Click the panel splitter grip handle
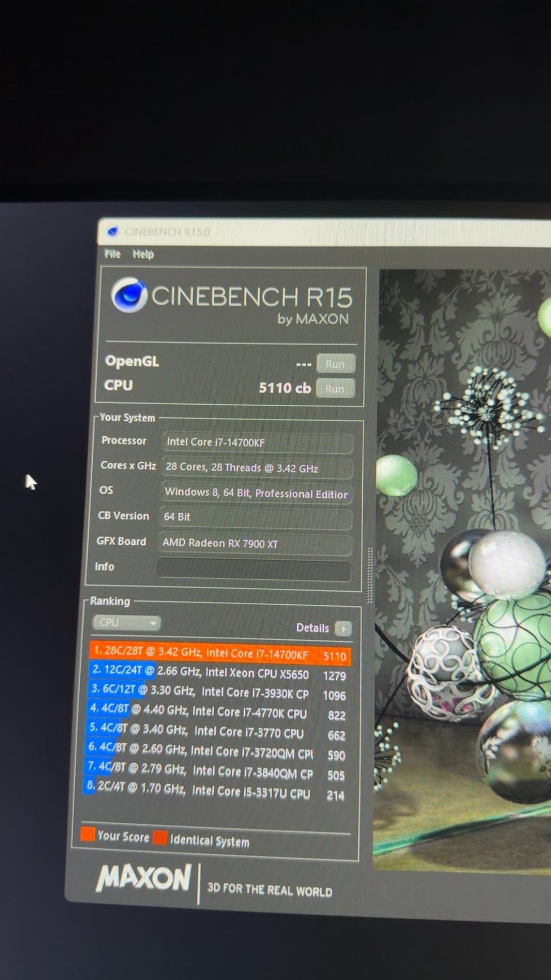 [370, 575]
